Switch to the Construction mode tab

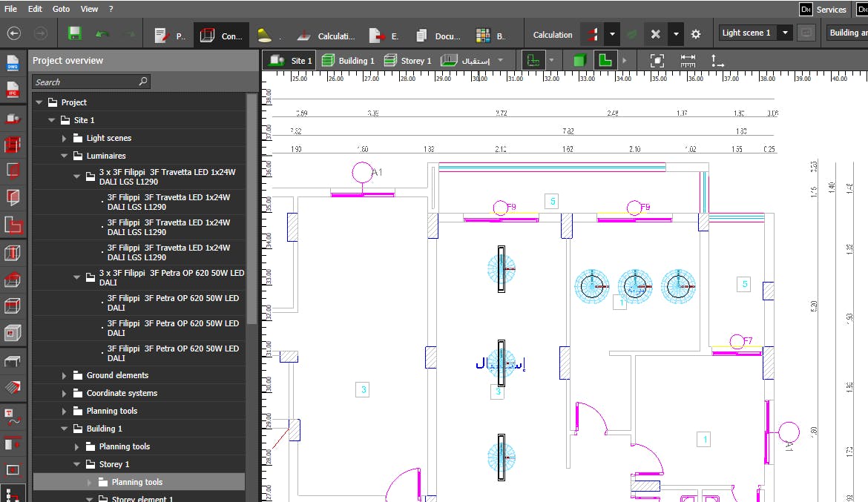(221, 36)
